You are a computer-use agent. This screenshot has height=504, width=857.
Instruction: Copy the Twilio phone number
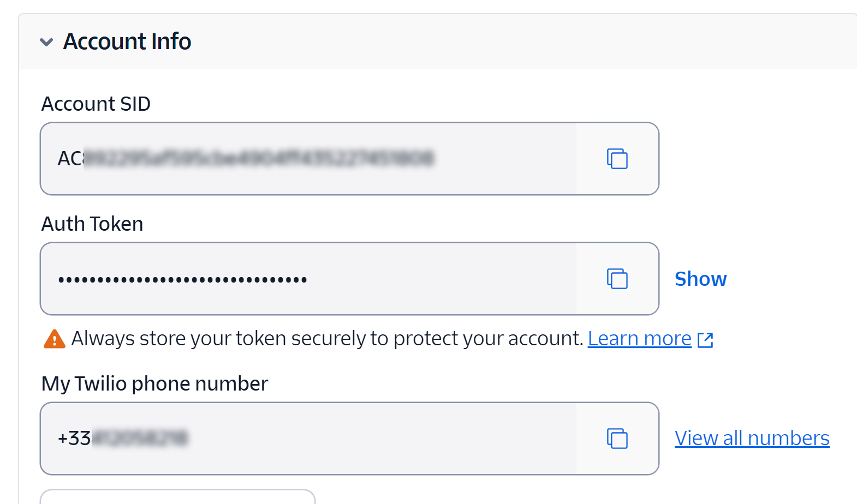coord(617,439)
